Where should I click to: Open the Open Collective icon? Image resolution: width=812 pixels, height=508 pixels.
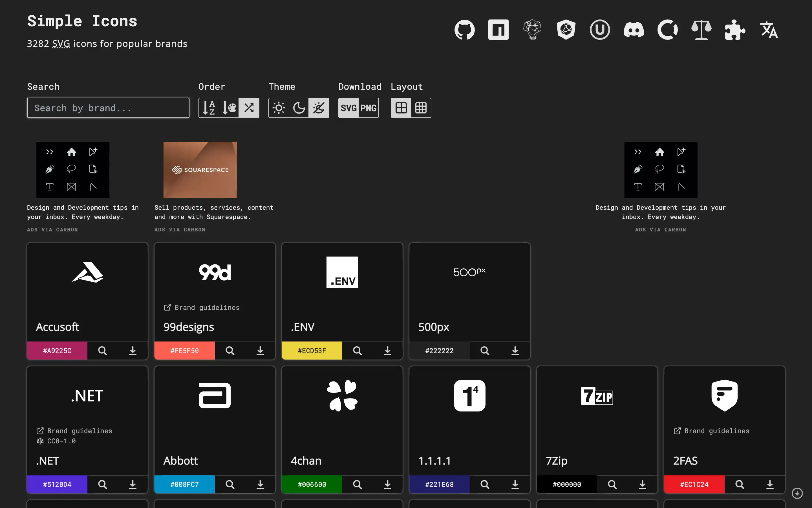[667, 30]
